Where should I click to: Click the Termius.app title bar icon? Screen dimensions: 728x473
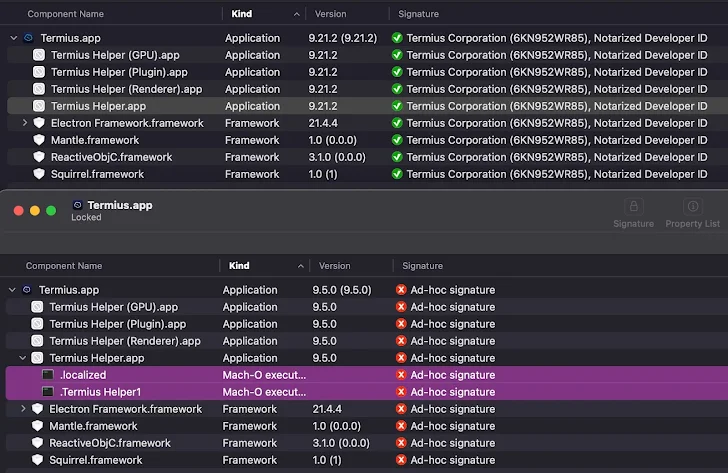(78, 205)
